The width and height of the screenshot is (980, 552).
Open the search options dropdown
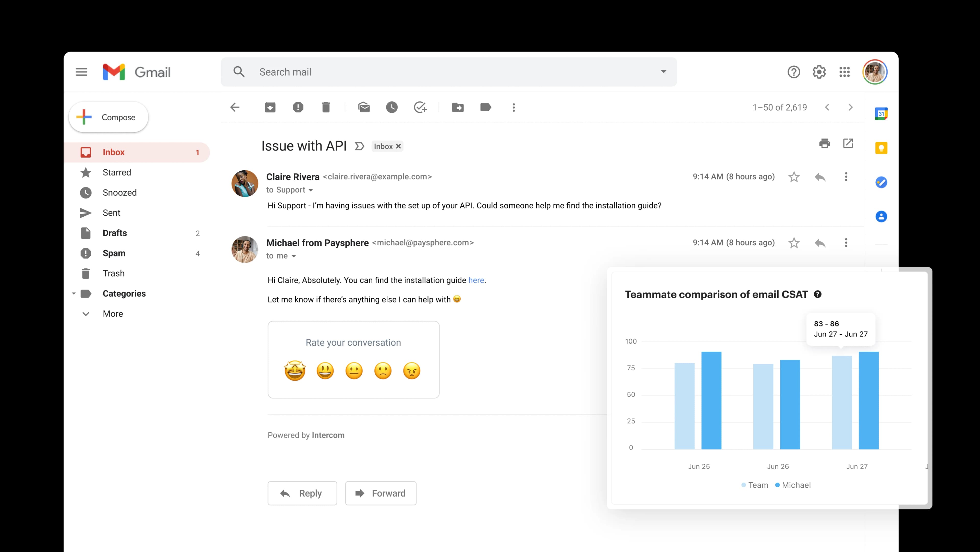click(664, 72)
